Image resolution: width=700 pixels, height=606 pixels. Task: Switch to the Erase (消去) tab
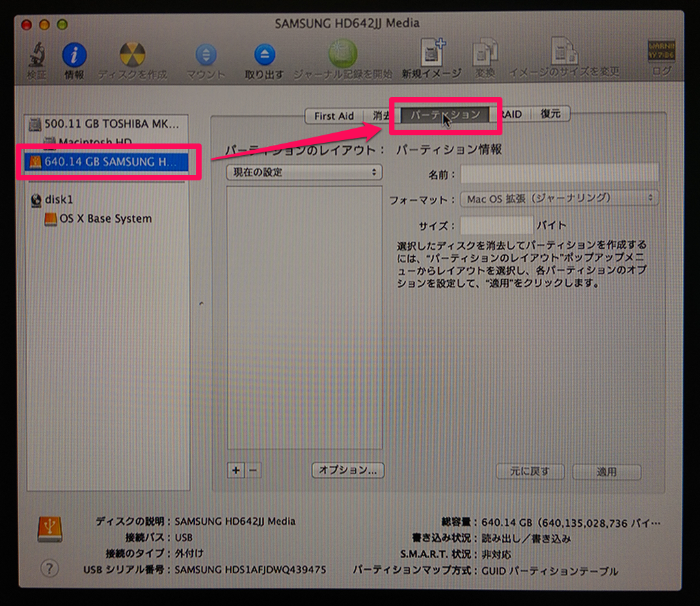[x=381, y=115]
